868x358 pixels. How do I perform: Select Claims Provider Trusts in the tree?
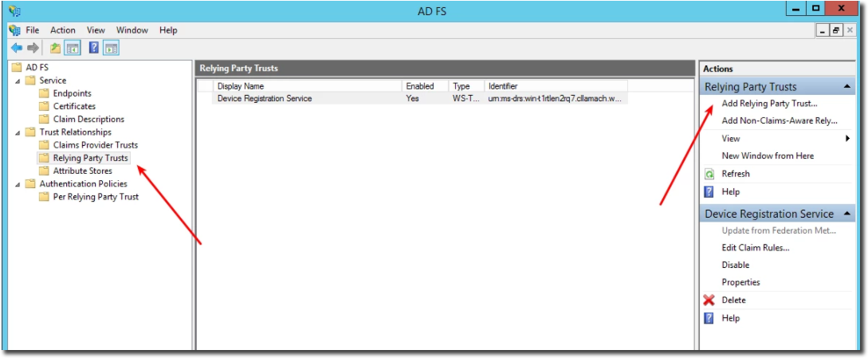(x=96, y=145)
